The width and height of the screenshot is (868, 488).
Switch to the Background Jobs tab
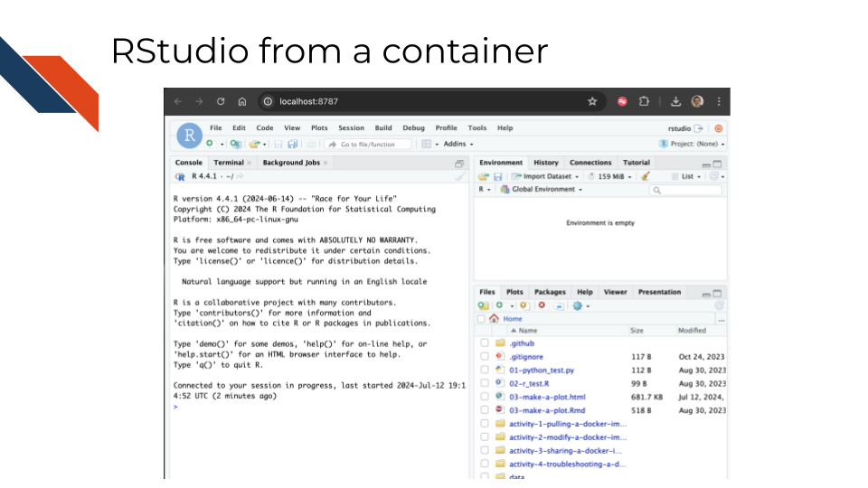click(291, 163)
